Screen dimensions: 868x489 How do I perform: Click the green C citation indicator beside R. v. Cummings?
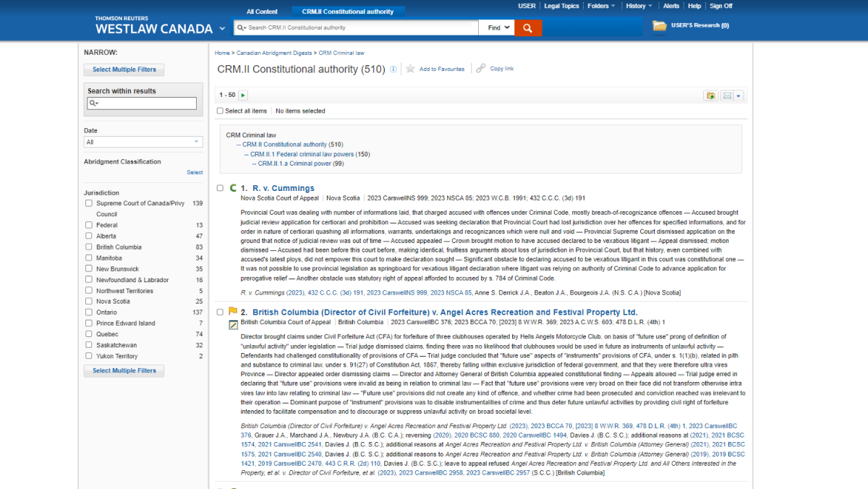coord(233,187)
